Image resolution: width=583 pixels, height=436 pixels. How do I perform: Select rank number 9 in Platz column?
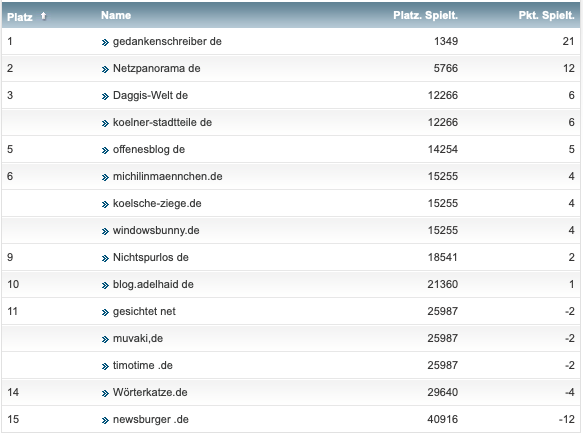coord(10,257)
